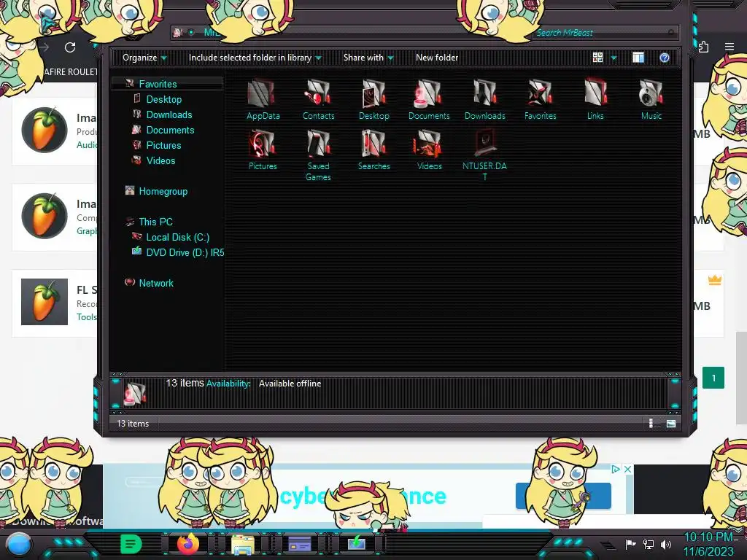Select the Documents folder in file pane

(429, 99)
